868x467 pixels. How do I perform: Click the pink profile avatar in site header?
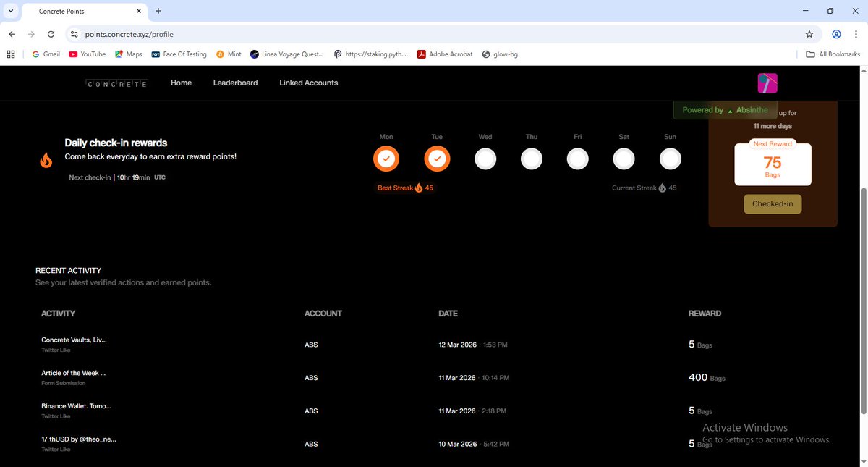[x=767, y=83]
